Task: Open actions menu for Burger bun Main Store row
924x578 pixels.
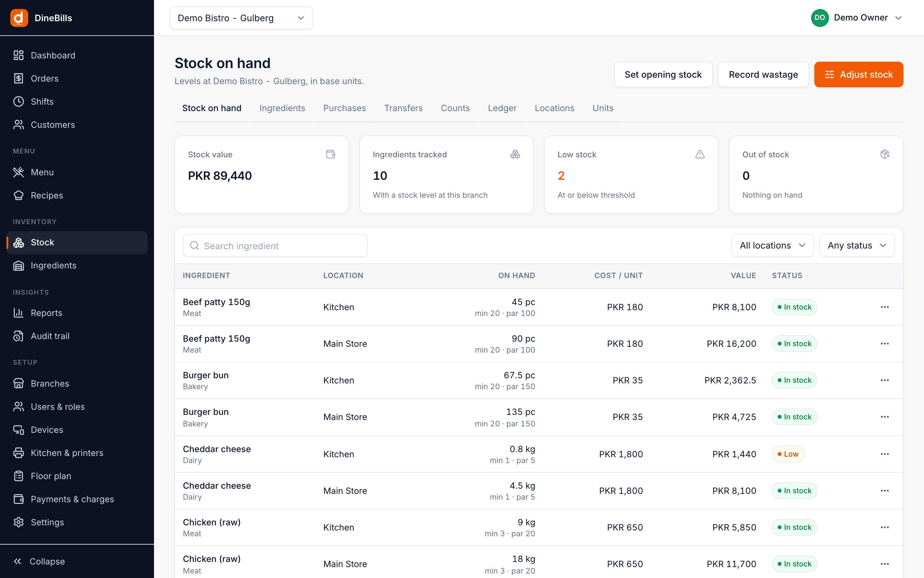Action: pos(885,417)
